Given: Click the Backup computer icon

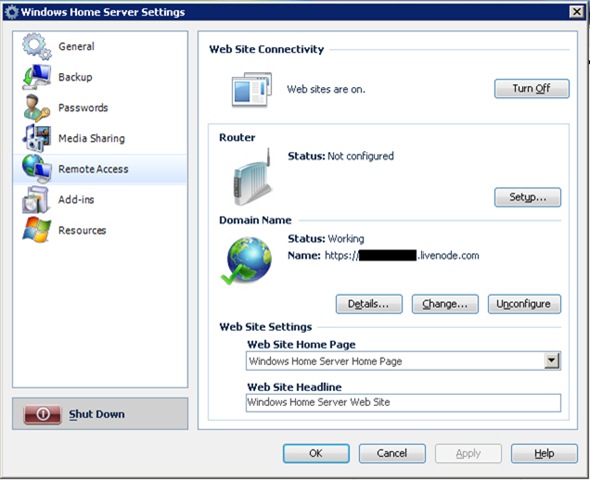Looking at the screenshot, I should (36, 77).
